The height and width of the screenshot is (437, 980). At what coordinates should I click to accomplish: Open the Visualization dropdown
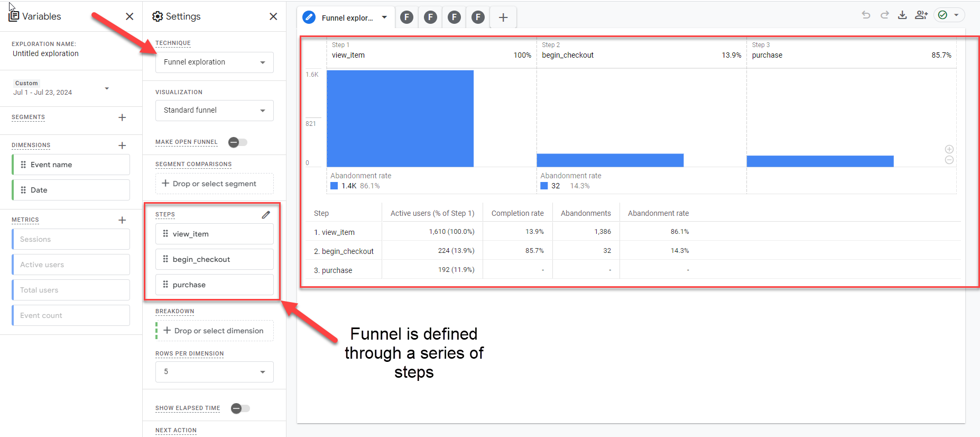click(x=215, y=111)
